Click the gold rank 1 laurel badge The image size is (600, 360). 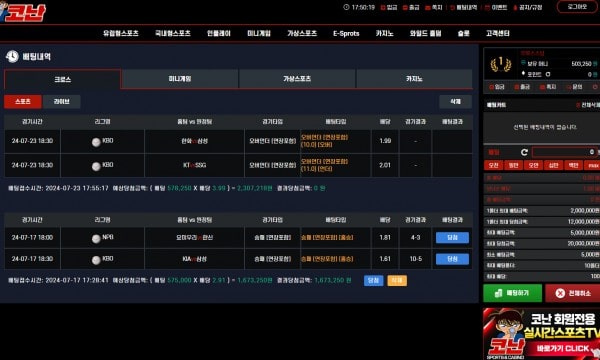click(501, 64)
